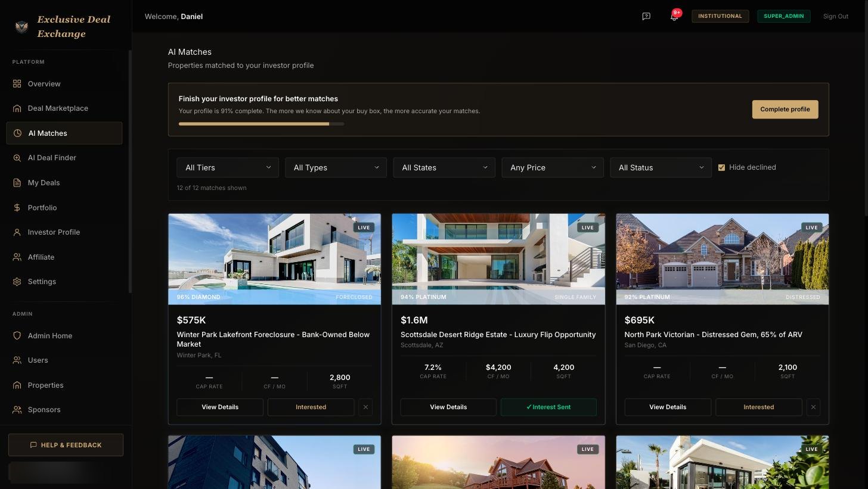Open the feedback chat icon in header
The image size is (868, 489).
(646, 17)
